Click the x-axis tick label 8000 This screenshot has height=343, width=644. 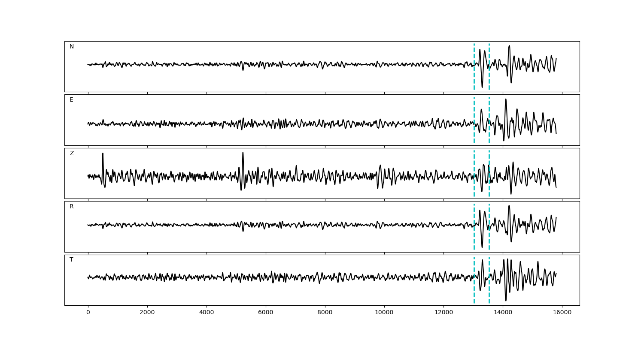click(325, 313)
